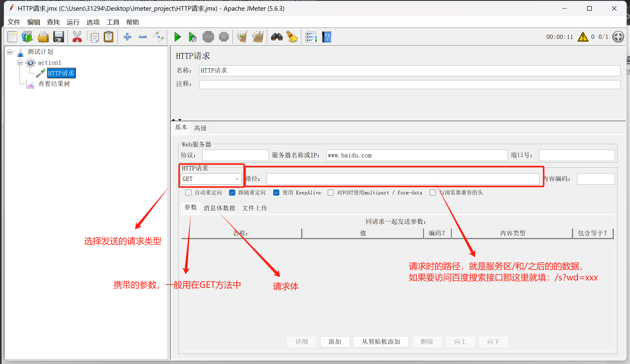Image resolution: width=630 pixels, height=364 pixels.
Task: Disable the 使用 KeepAlive checkbox
Action: pos(276,193)
